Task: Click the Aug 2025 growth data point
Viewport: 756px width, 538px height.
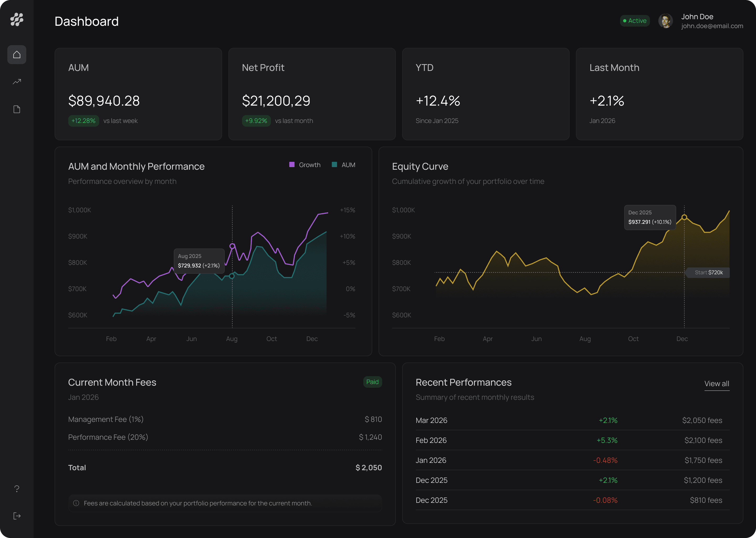Action: (x=232, y=246)
